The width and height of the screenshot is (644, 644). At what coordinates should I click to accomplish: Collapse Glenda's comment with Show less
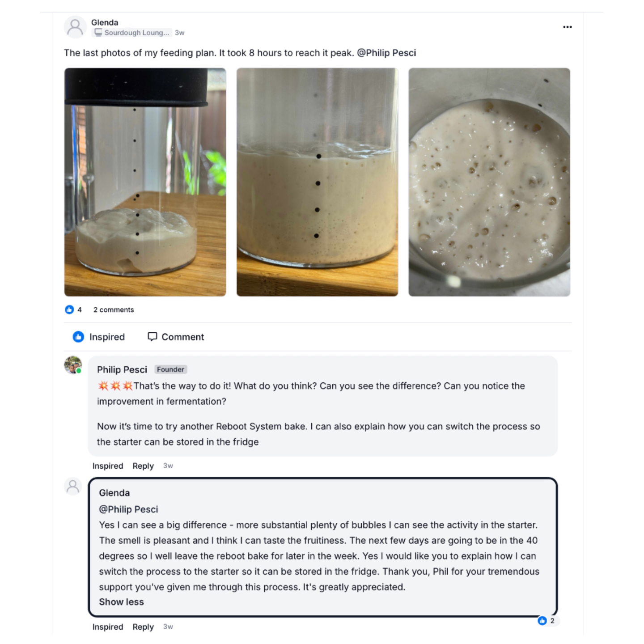point(121,602)
